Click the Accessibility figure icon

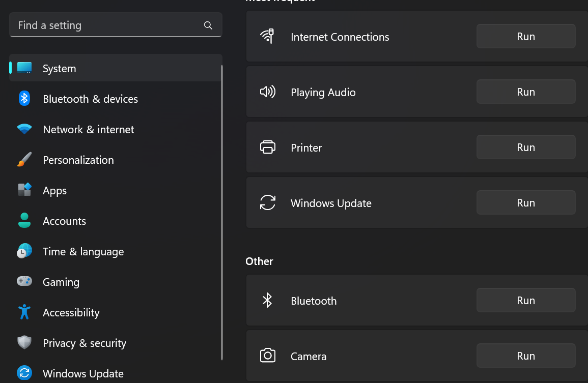click(x=24, y=312)
